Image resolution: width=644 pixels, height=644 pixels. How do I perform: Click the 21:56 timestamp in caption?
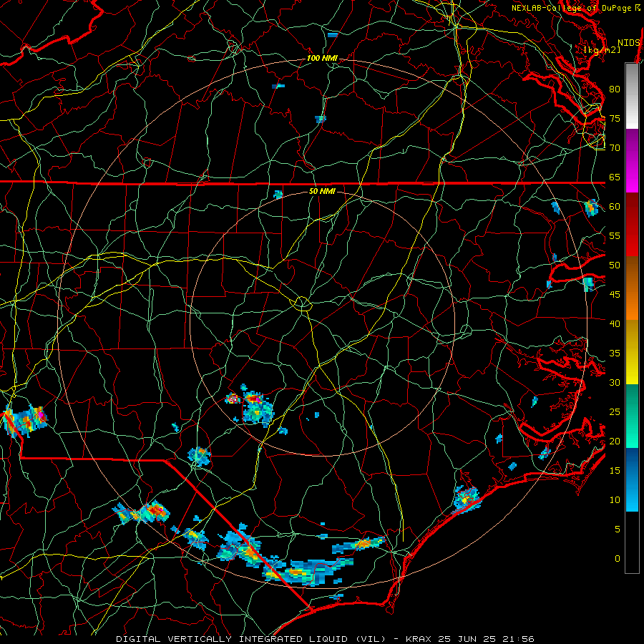pyautogui.click(x=518, y=639)
